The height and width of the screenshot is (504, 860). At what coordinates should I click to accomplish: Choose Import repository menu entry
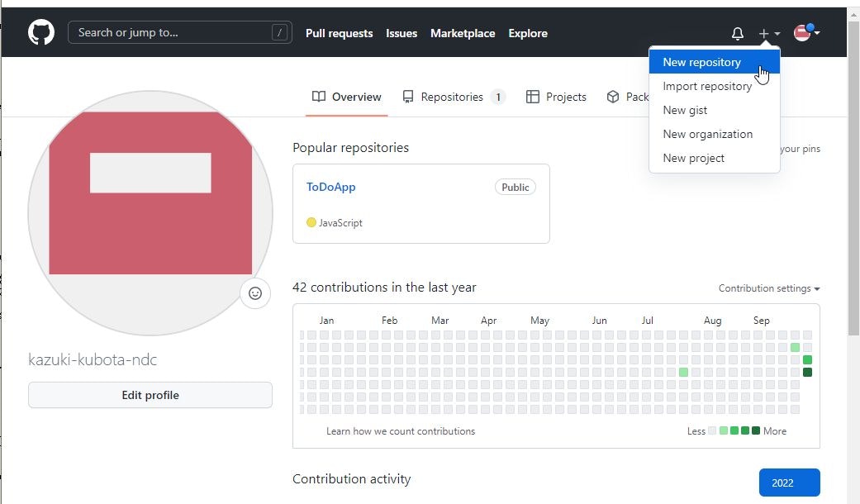click(x=707, y=86)
